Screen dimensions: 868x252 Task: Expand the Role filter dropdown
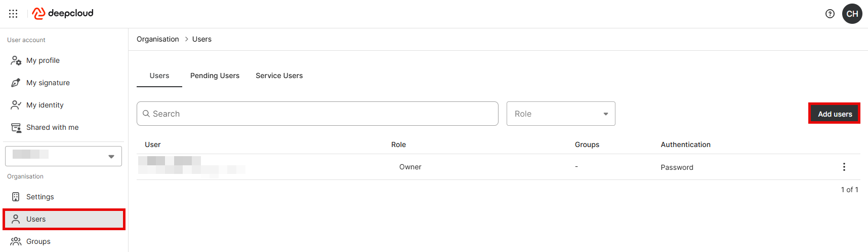561,114
